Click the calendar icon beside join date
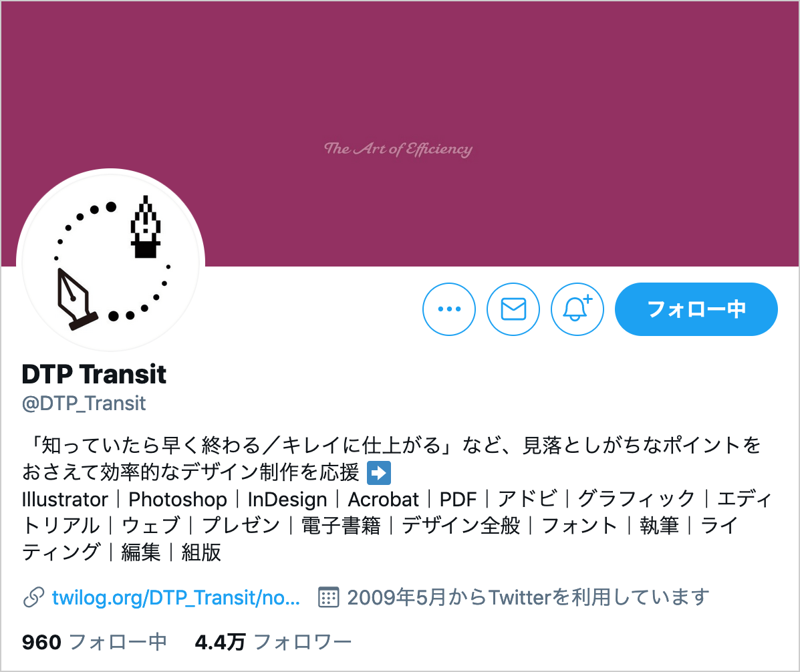The image size is (800, 672). 328,597
